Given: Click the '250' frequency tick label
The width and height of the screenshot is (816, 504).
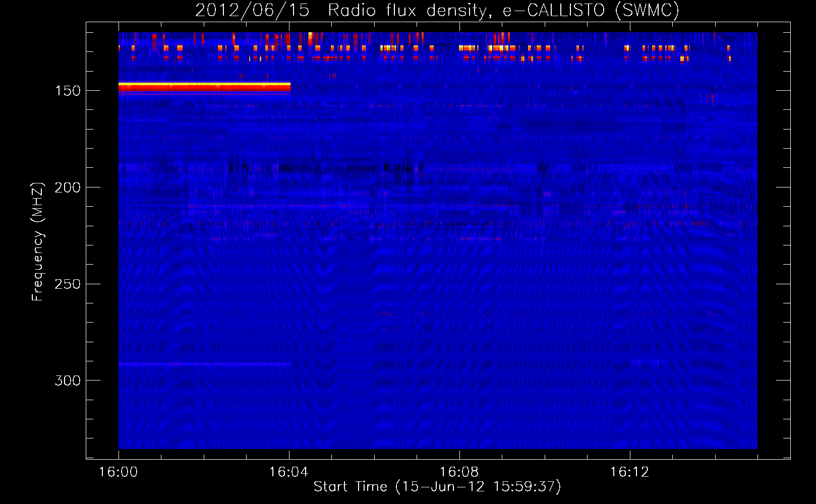Looking at the screenshot, I should (x=68, y=284).
